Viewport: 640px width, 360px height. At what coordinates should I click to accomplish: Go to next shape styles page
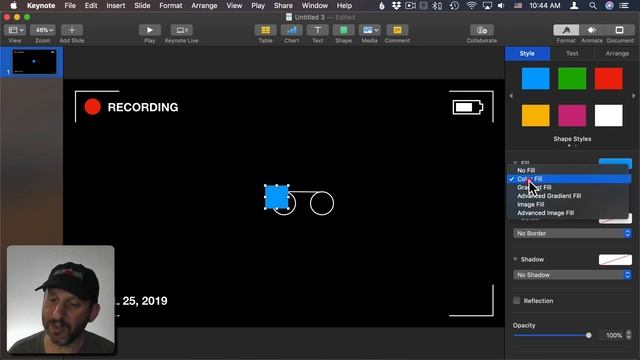point(633,96)
